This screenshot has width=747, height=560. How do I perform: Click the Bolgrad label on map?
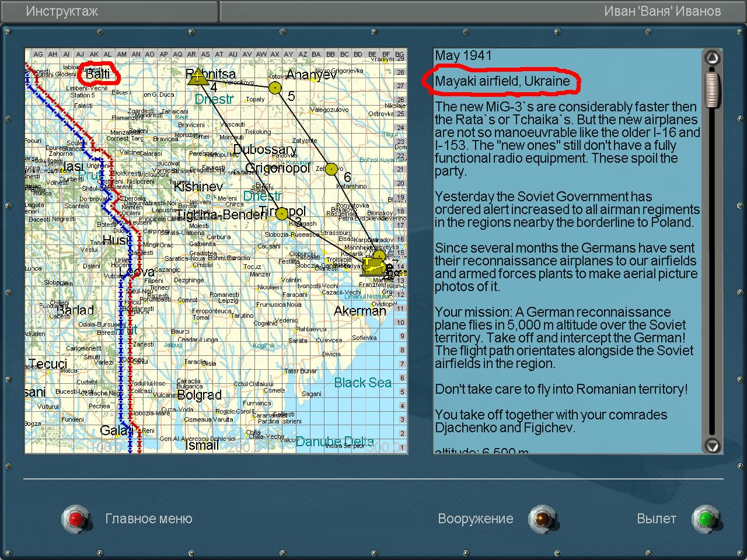click(x=199, y=395)
